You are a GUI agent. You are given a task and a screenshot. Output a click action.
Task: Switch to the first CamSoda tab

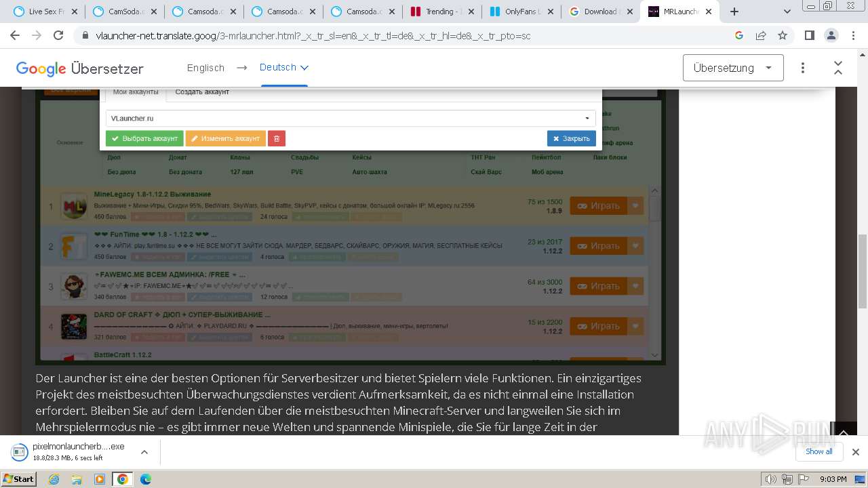(x=125, y=12)
